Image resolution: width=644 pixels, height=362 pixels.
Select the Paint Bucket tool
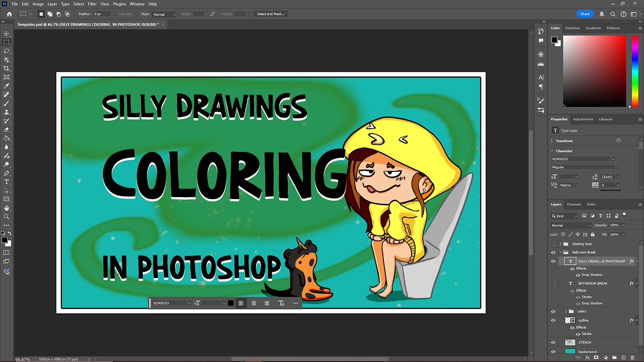(7, 138)
